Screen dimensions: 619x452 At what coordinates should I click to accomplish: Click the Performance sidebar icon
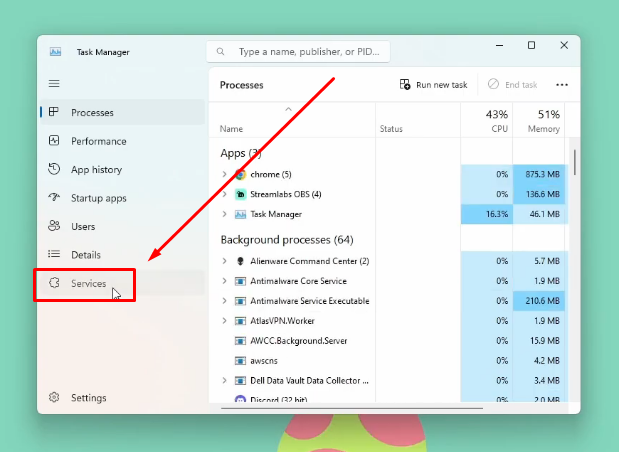click(x=54, y=141)
